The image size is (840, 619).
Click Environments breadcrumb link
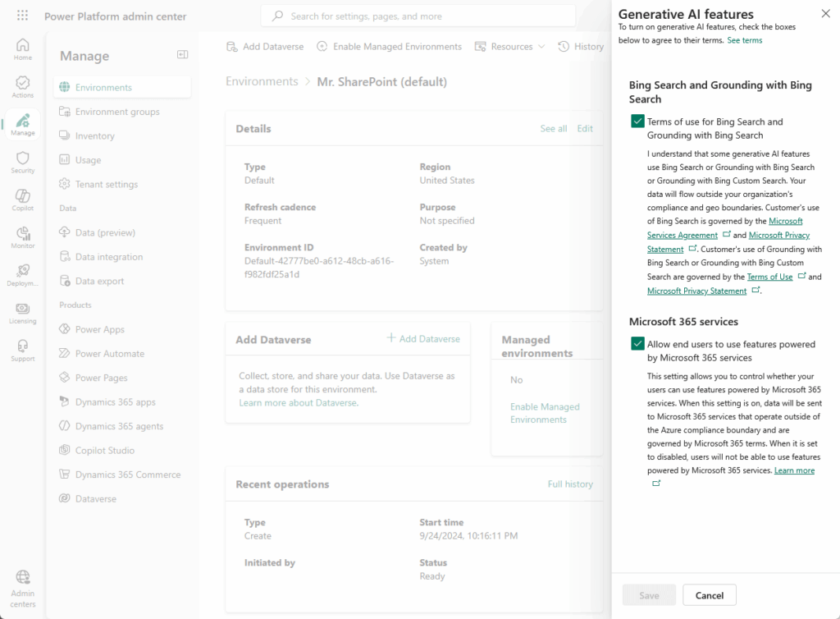(262, 81)
